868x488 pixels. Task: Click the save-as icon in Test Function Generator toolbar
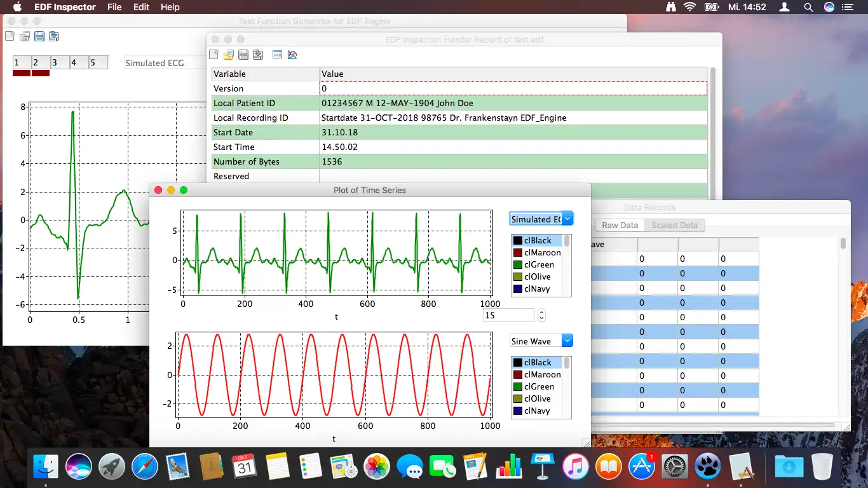[x=54, y=36]
